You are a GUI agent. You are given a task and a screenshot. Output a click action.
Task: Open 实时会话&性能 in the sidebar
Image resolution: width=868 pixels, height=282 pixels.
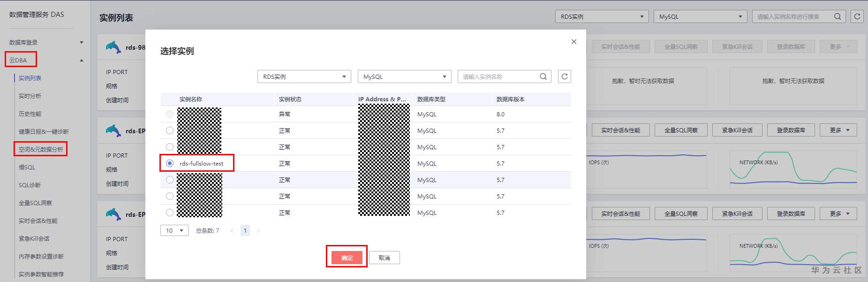point(38,221)
